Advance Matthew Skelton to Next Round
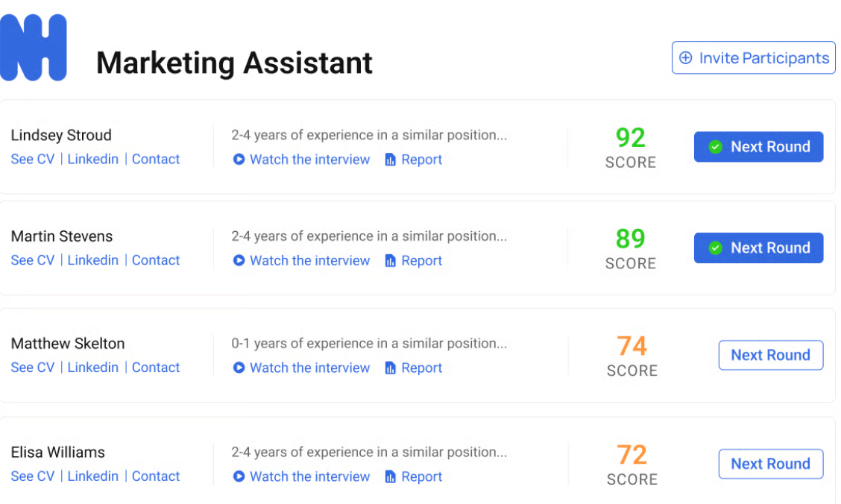The height and width of the screenshot is (504, 841). (x=770, y=356)
